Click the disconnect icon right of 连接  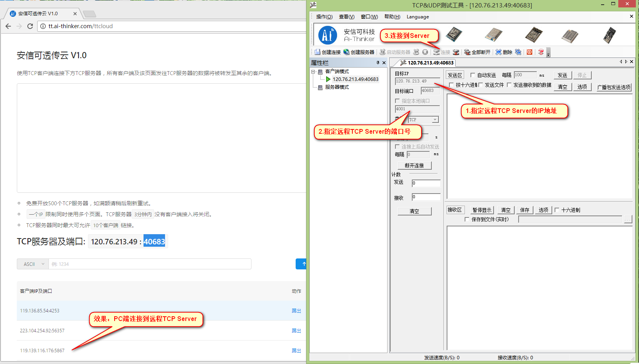coord(456,52)
